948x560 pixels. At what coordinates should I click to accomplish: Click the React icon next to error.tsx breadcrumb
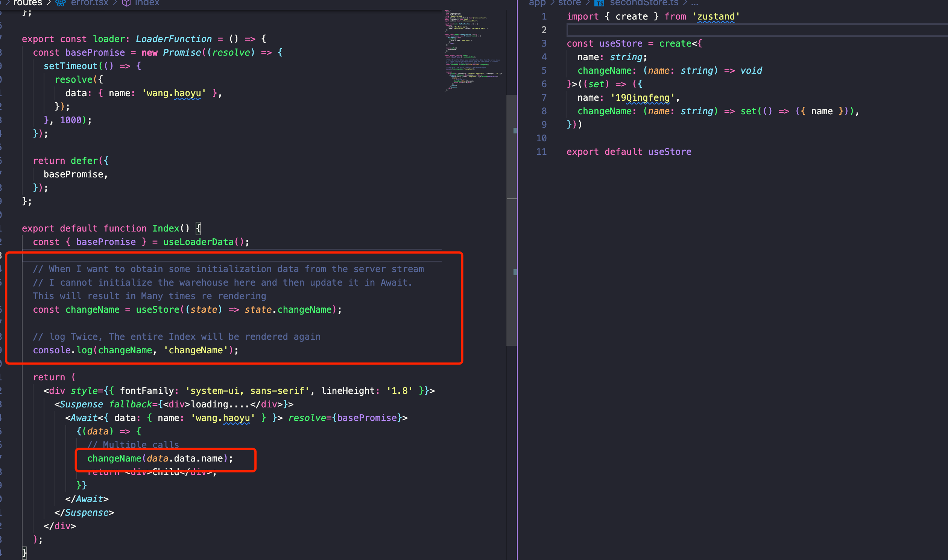coord(60,3)
